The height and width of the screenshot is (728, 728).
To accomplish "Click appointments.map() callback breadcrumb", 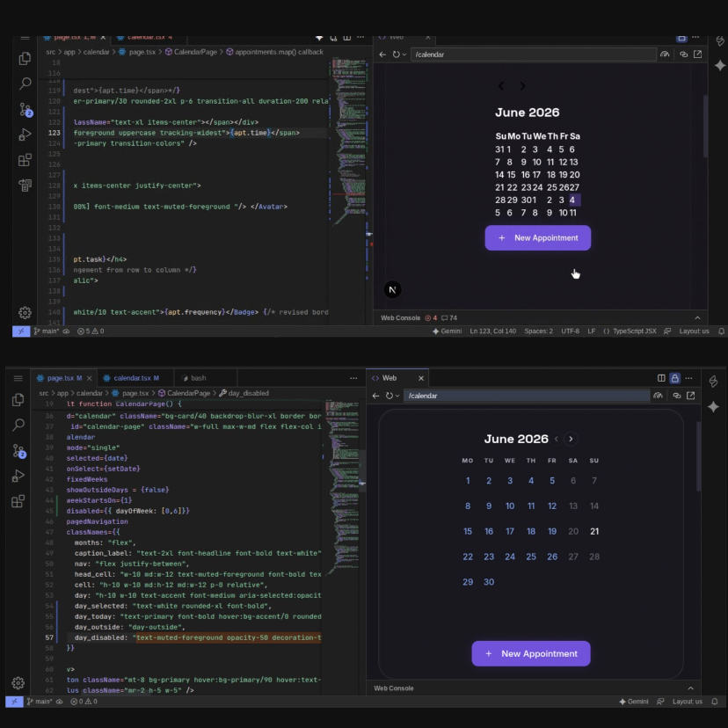I will [275, 52].
